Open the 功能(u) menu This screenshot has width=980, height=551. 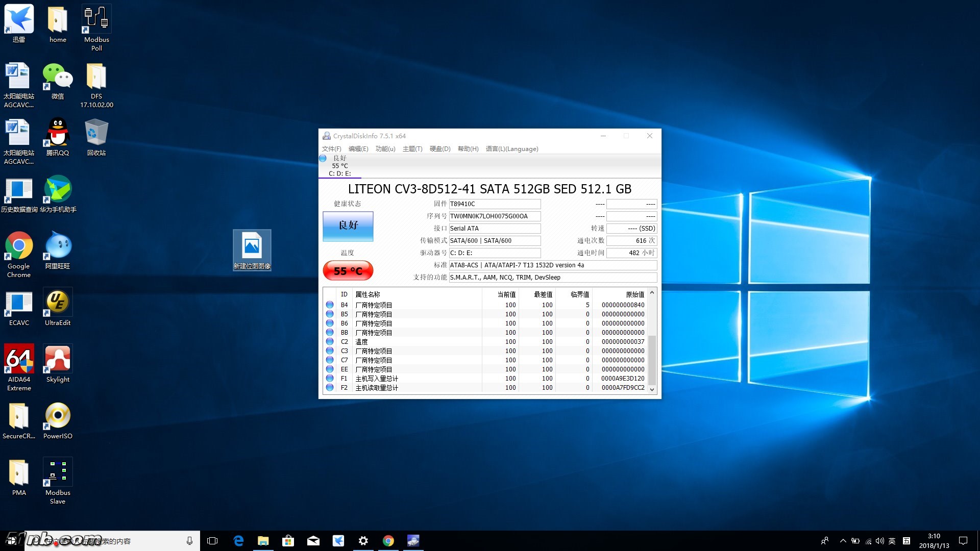[385, 149]
